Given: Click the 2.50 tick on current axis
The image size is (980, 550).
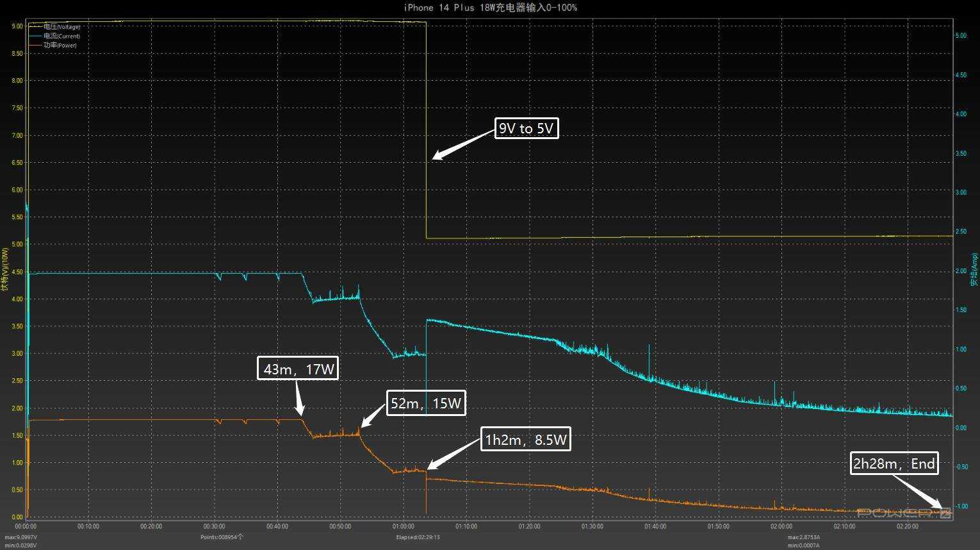Looking at the screenshot, I should point(961,231).
